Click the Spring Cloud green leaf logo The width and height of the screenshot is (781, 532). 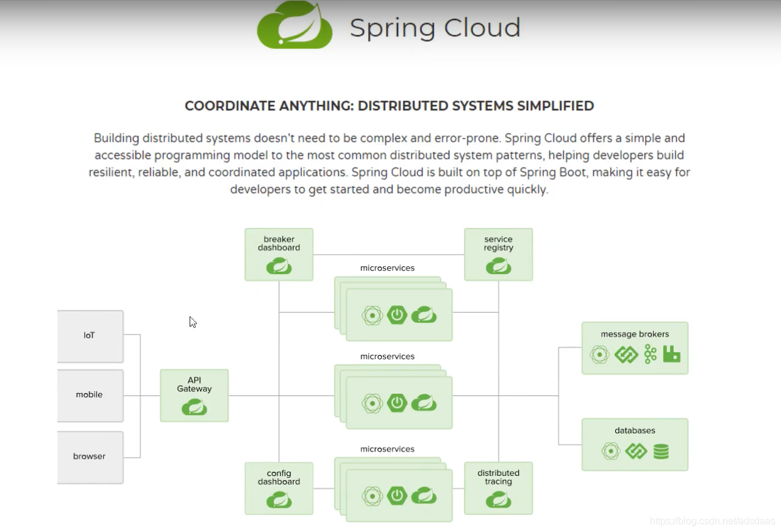[294, 25]
